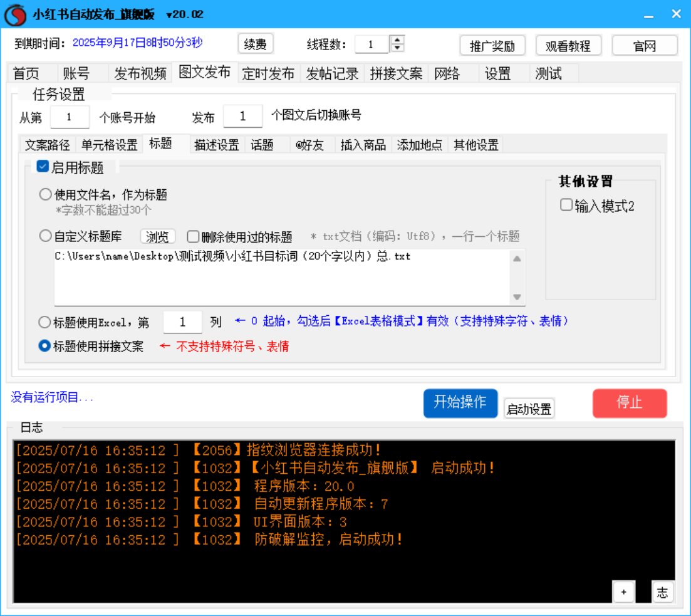Image resolution: width=691 pixels, height=616 pixels.
Task: Enable 删除使用过的标题 checkbox
Action: click(x=193, y=237)
